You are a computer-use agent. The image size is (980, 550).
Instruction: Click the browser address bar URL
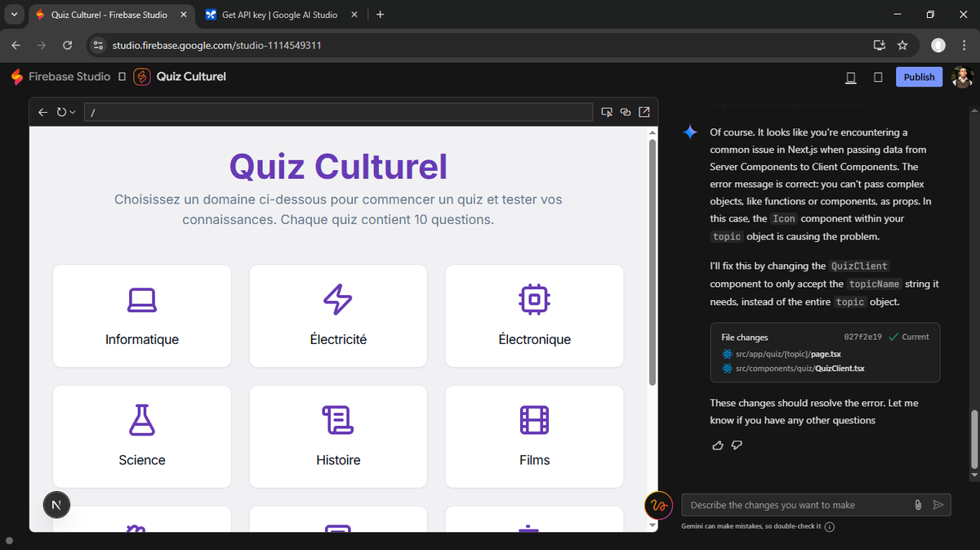pyautogui.click(x=216, y=45)
